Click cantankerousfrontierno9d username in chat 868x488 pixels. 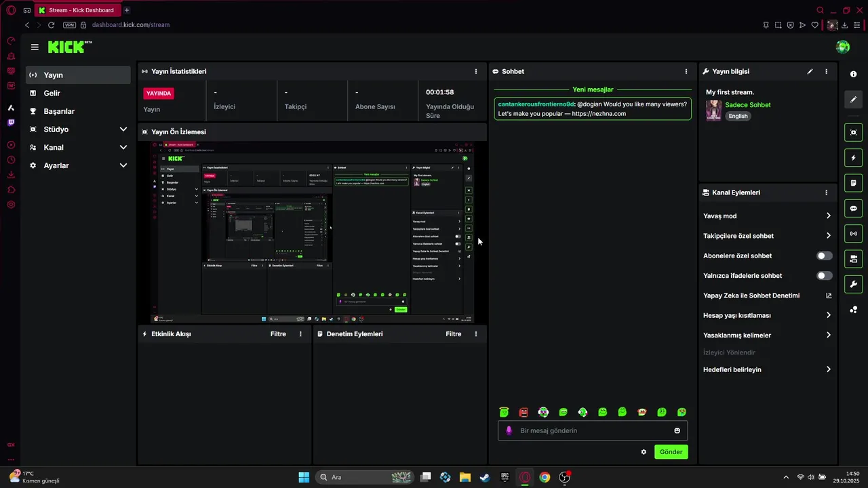click(536, 104)
